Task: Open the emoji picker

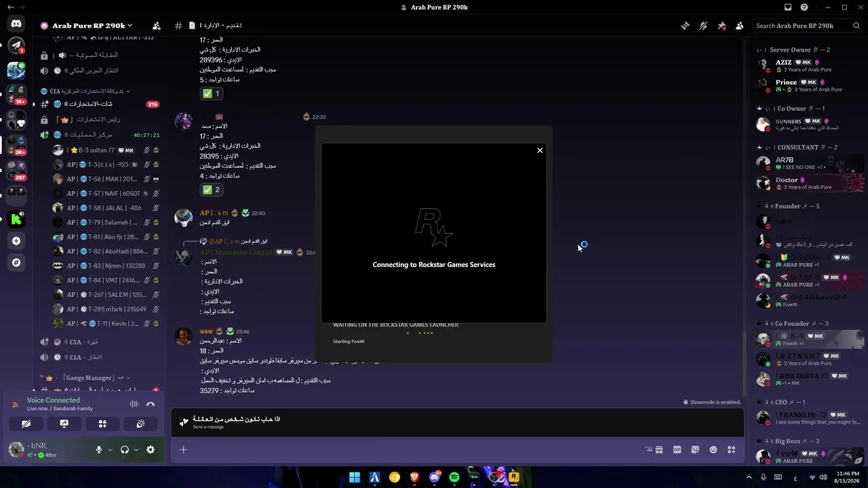Action: (713, 449)
